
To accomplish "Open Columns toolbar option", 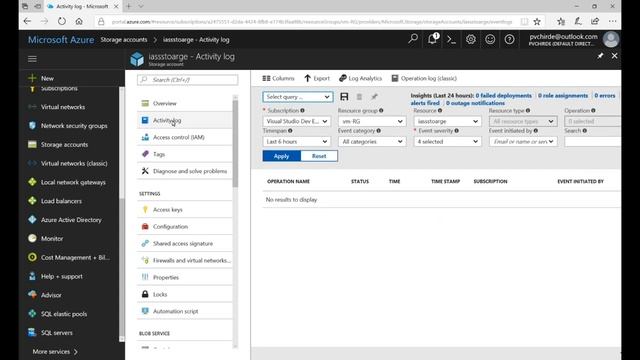I will click(x=278, y=78).
